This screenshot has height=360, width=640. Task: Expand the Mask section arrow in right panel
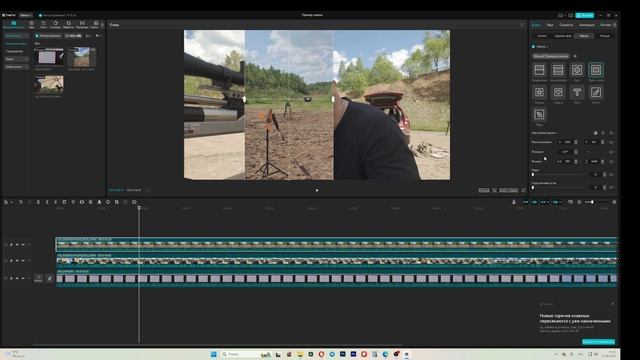pyautogui.click(x=547, y=47)
